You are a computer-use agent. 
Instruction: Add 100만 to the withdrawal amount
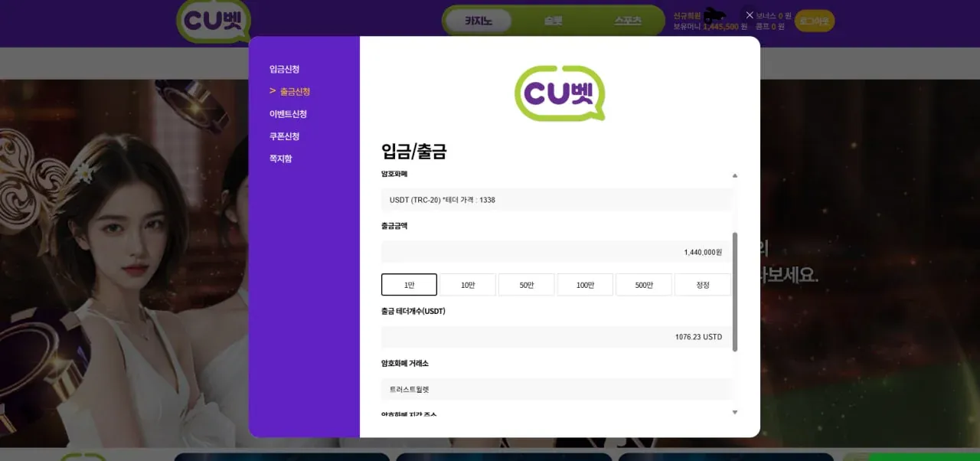[x=585, y=285]
